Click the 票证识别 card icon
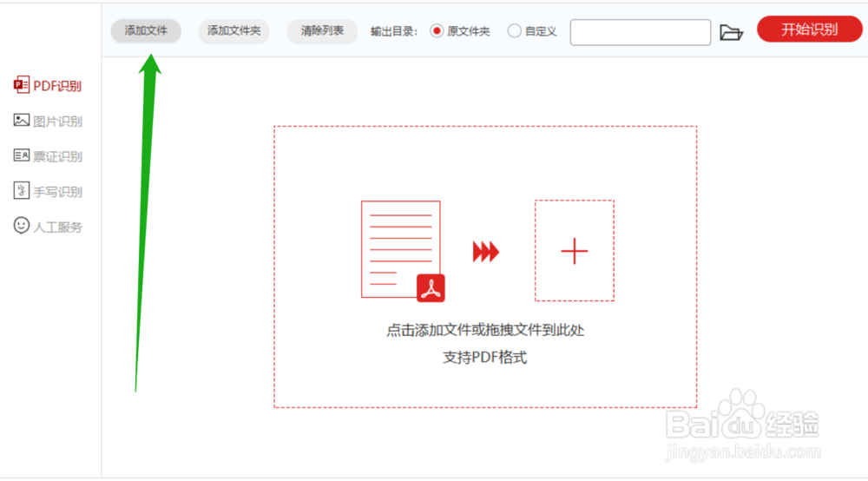The image size is (868, 481). (22, 155)
